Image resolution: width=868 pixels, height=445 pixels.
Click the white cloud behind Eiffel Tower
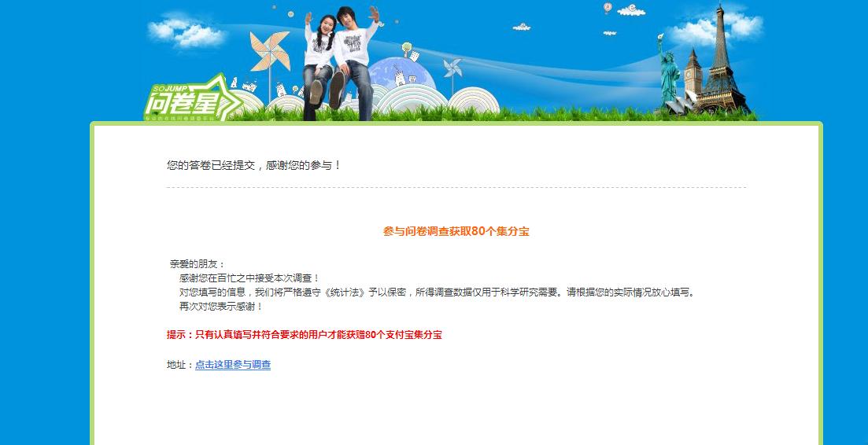[x=715, y=28]
